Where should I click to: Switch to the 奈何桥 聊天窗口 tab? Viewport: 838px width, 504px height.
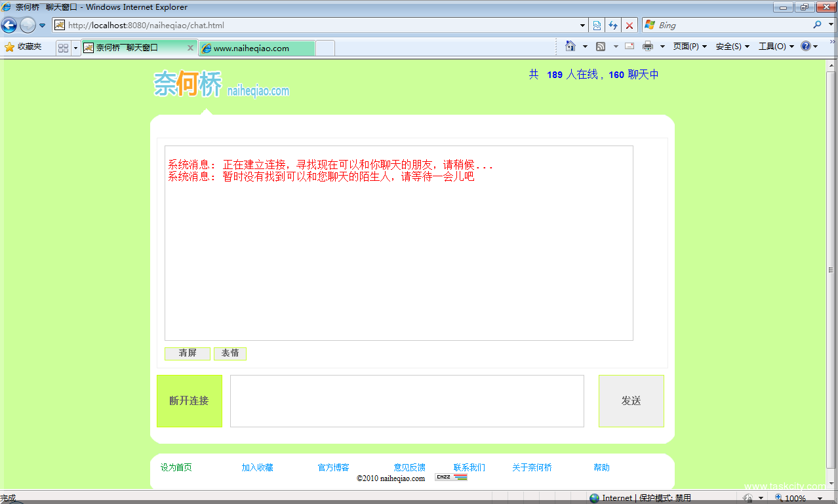[x=134, y=47]
